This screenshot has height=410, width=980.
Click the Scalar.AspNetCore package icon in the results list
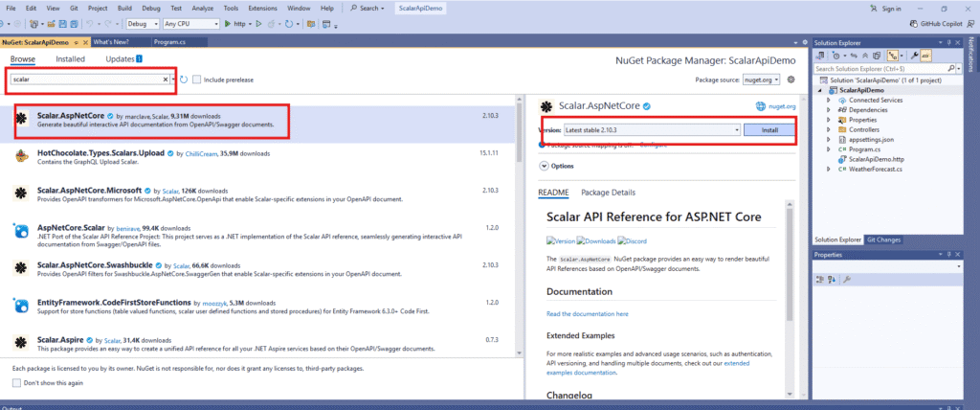pos(22,119)
